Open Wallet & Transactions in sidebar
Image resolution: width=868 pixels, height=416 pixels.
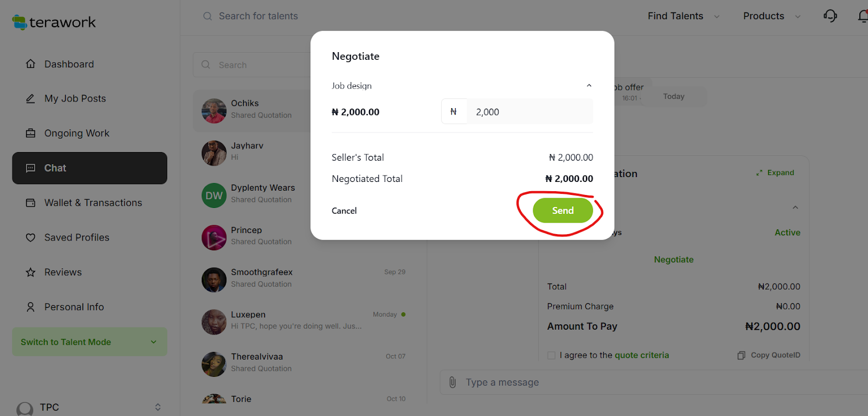93,203
